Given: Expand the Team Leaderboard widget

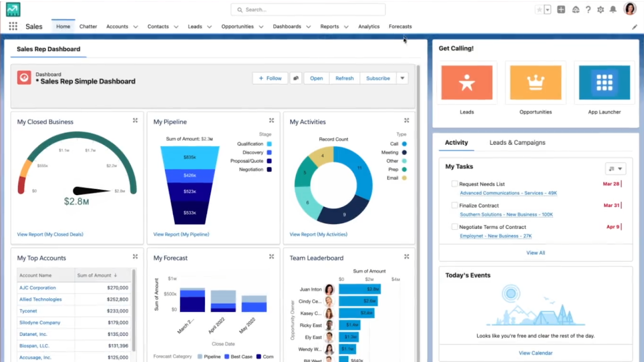Looking at the screenshot, I should pos(407,257).
